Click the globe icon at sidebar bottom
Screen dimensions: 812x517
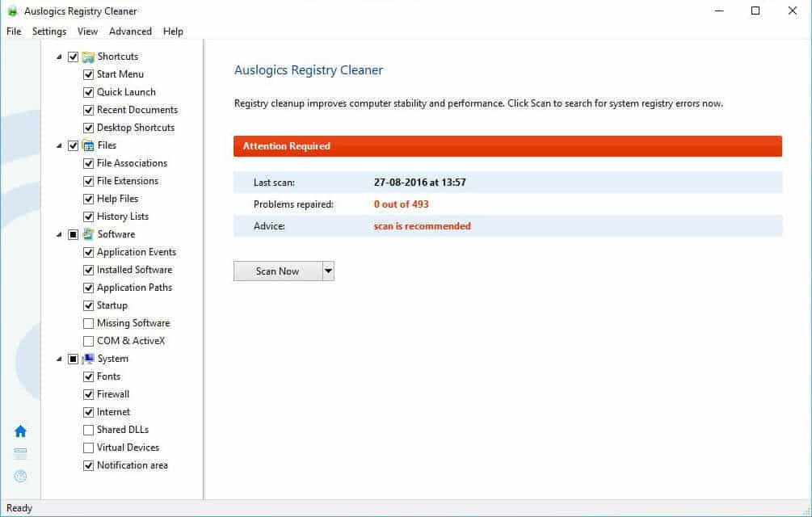click(x=20, y=477)
